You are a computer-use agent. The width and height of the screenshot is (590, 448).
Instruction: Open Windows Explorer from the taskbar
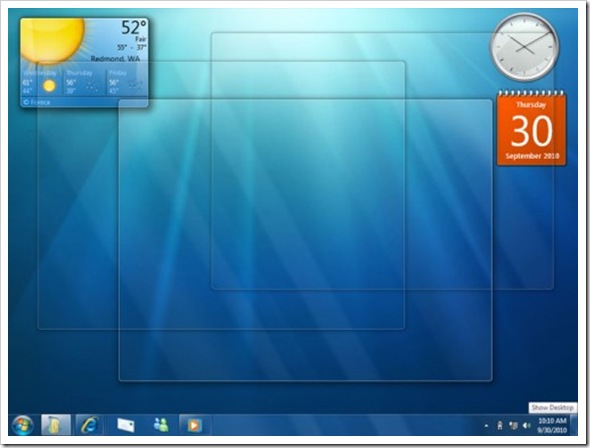[56, 425]
